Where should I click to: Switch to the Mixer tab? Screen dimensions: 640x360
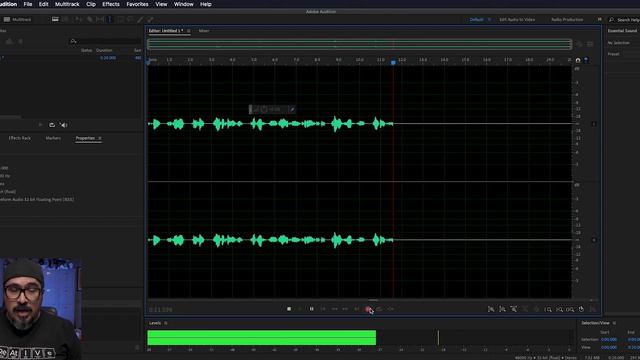pyautogui.click(x=204, y=31)
